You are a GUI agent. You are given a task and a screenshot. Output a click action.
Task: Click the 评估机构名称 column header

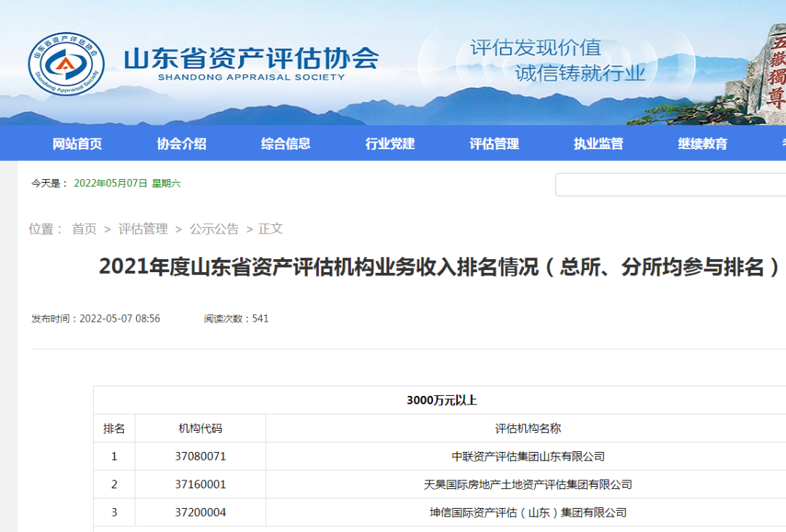pos(528,429)
